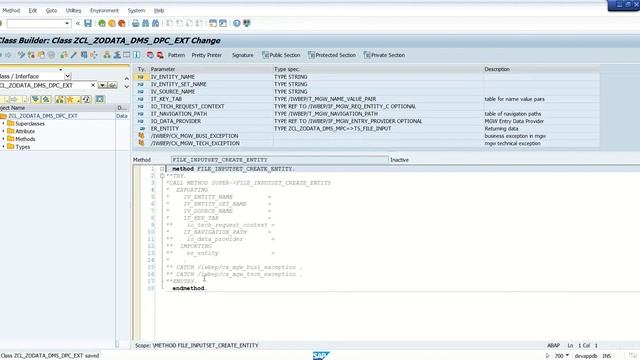Open the object name history dropdown
640x360 pixels.
pyautogui.click(x=102, y=85)
